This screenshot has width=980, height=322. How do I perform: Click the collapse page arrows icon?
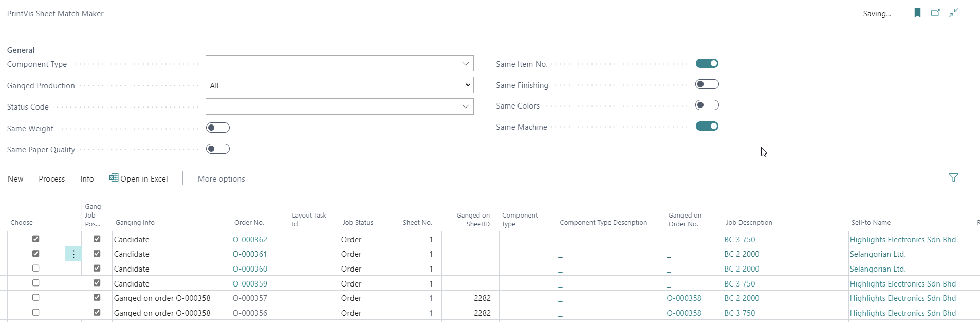954,13
